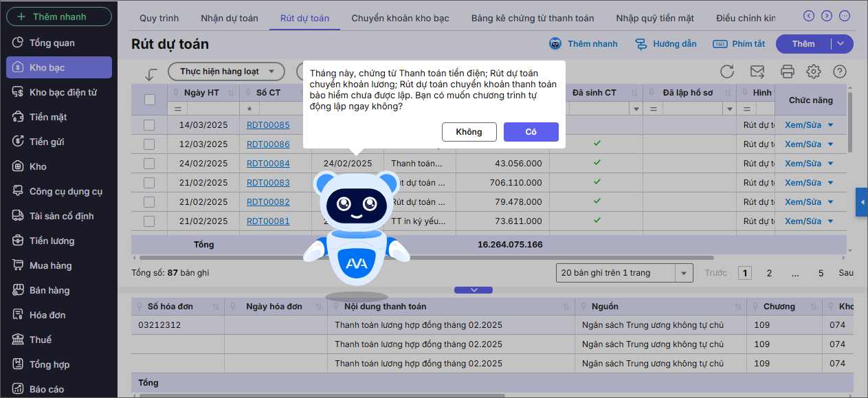Open Tiền lương in the sidebar
This screenshot has width=868, height=398.
point(52,241)
